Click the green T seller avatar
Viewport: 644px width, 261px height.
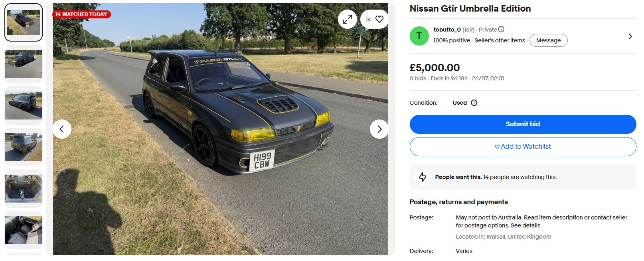pyautogui.click(x=419, y=36)
